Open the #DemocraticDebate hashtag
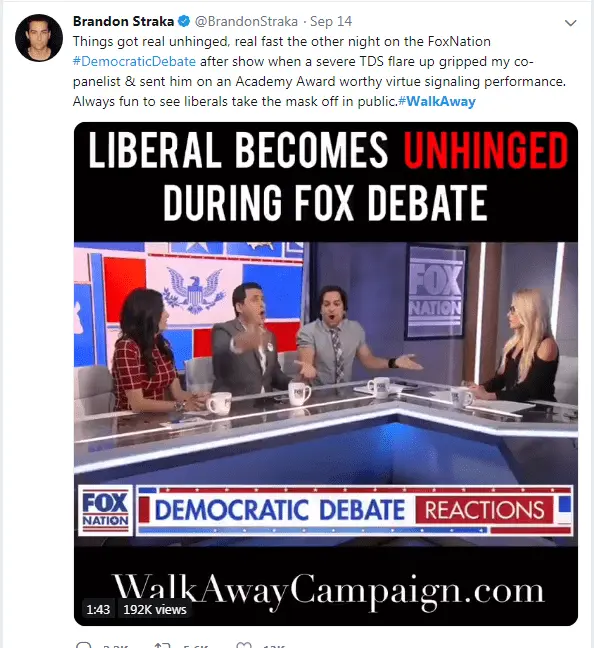Image resolution: width=594 pixels, height=648 pixels. point(134,61)
